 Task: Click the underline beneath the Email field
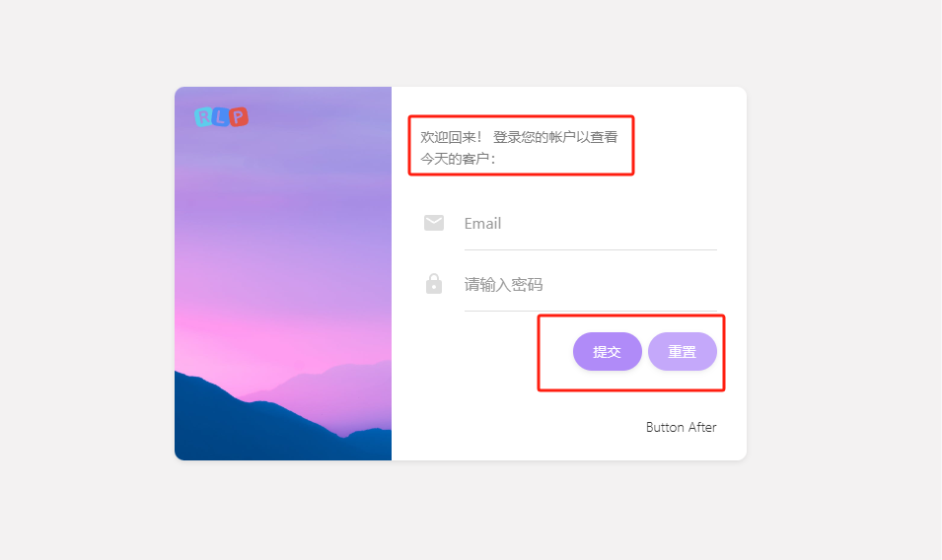pos(590,249)
